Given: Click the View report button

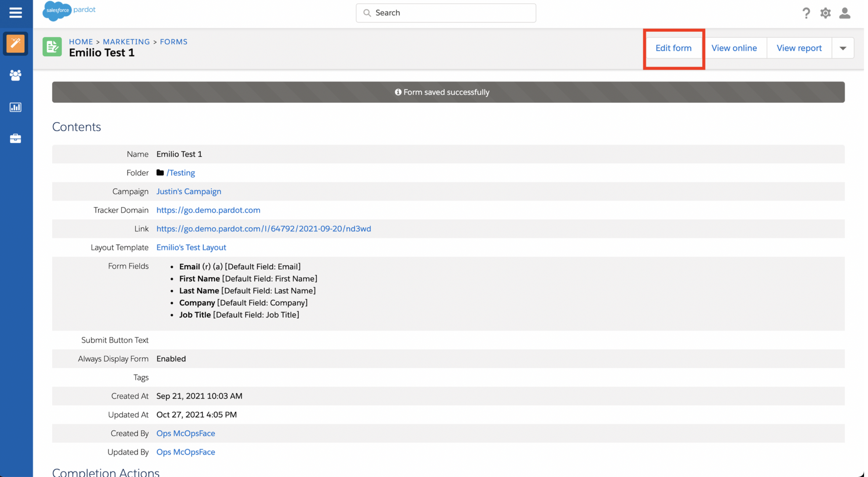Looking at the screenshot, I should 799,48.
